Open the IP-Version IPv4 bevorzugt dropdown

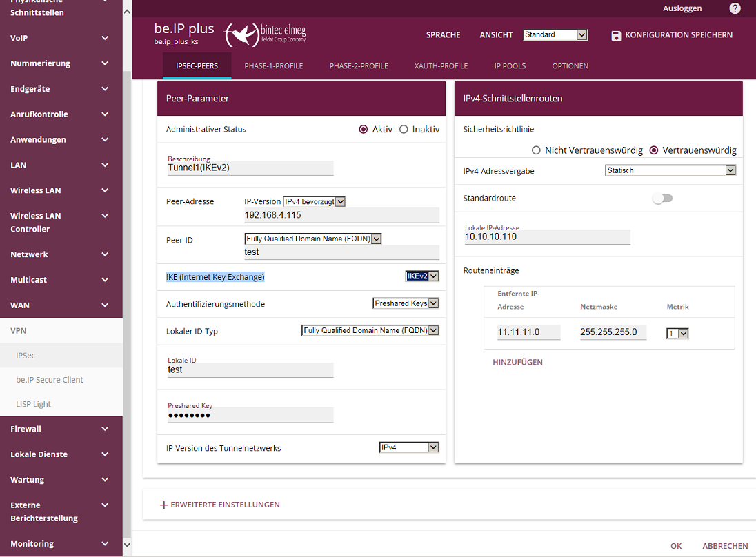click(x=315, y=201)
